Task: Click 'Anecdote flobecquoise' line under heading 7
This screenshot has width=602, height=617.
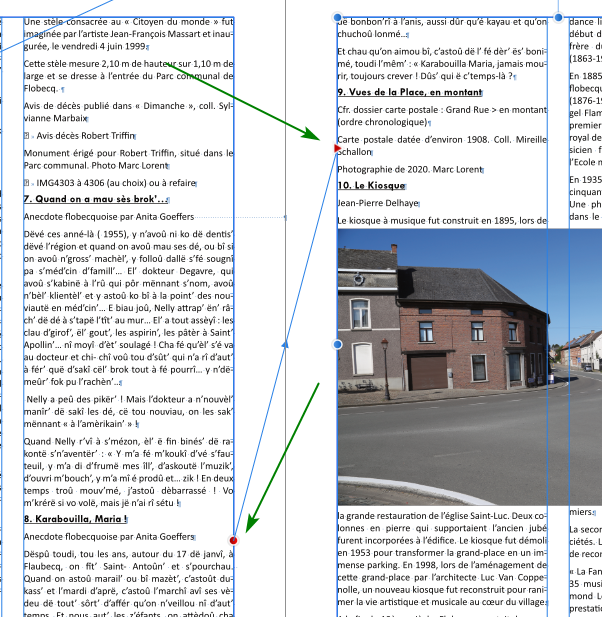Action: 109,217
